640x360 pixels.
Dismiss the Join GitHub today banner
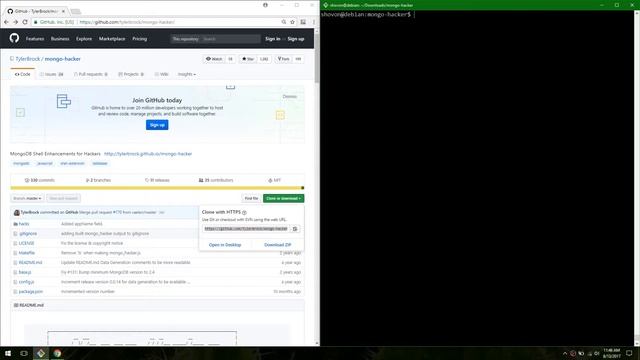pyautogui.click(x=290, y=97)
